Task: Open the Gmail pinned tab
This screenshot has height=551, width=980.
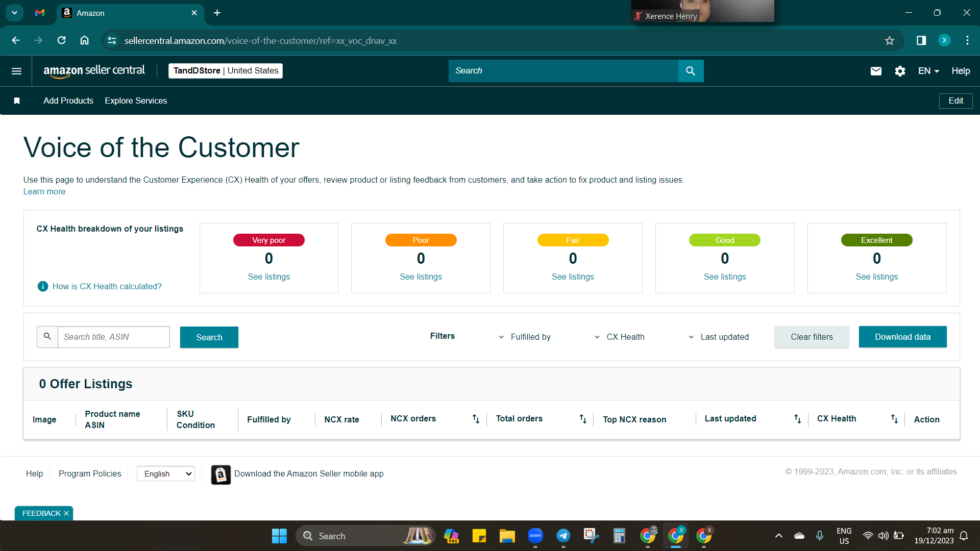Action: pos(40,13)
